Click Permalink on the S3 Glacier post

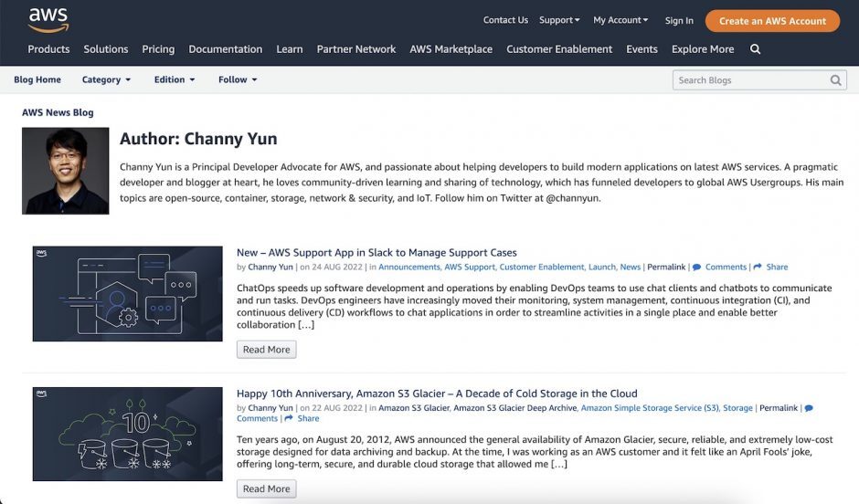click(779, 408)
